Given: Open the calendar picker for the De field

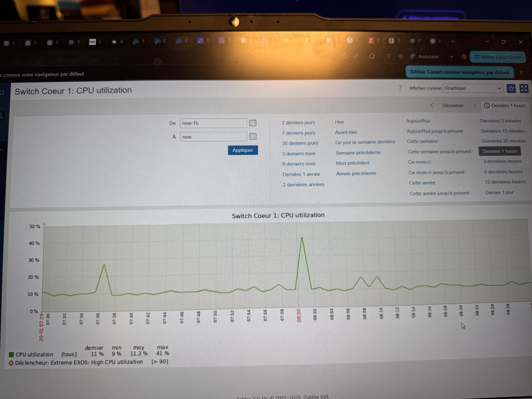Looking at the screenshot, I should pyautogui.click(x=253, y=123).
